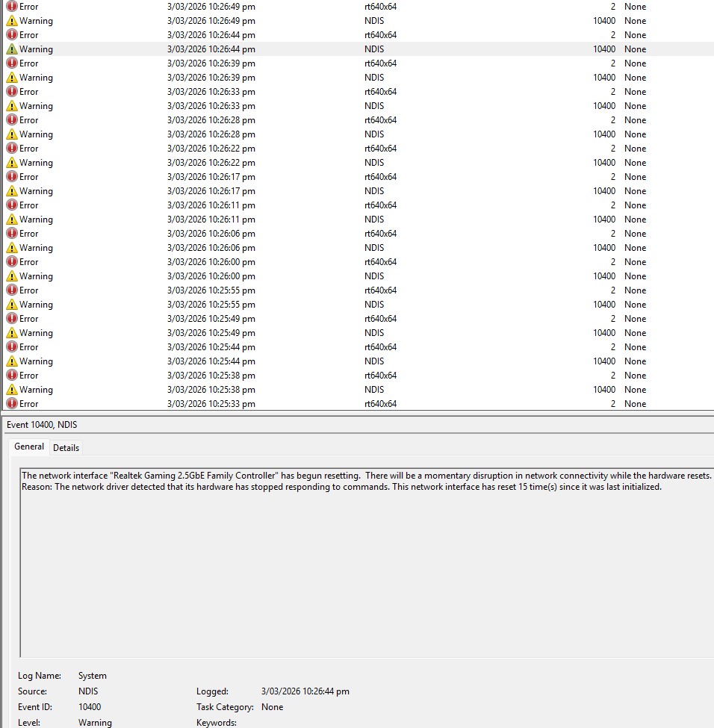Switch to the Details tab

pyautogui.click(x=66, y=448)
